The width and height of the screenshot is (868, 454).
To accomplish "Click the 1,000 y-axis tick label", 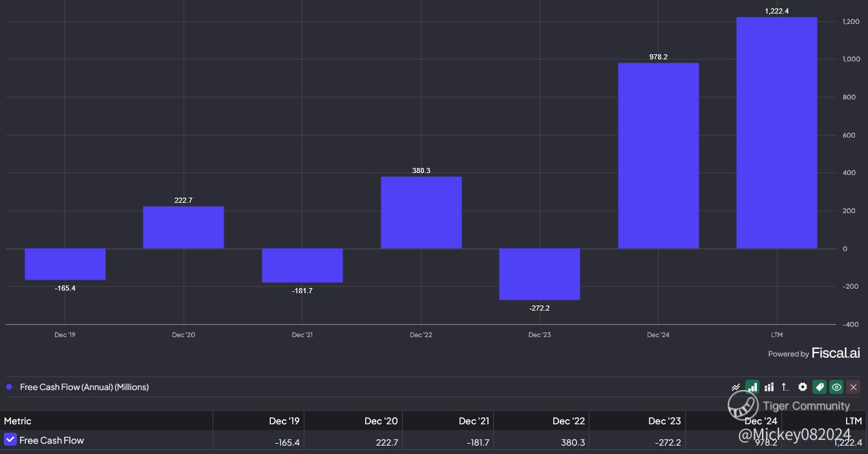I will [851, 59].
